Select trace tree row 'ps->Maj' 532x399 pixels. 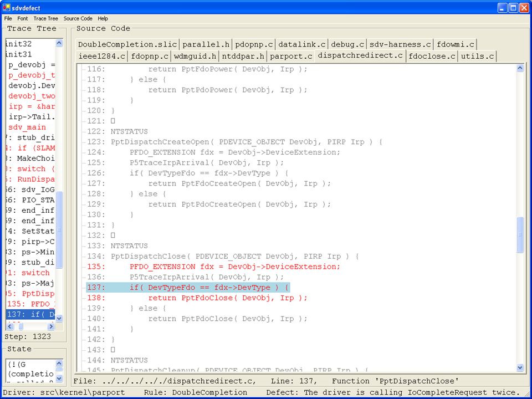point(30,283)
